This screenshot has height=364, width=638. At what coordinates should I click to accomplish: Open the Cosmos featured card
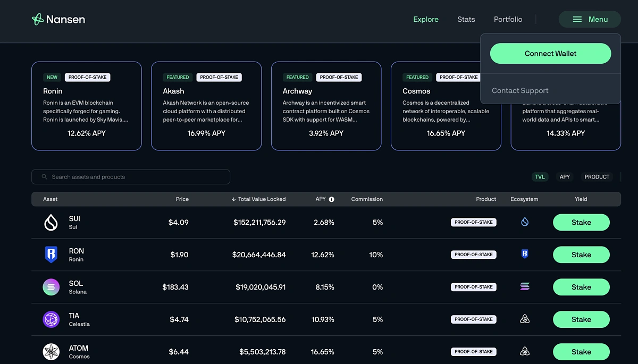pyautogui.click(x=446, y=106)
